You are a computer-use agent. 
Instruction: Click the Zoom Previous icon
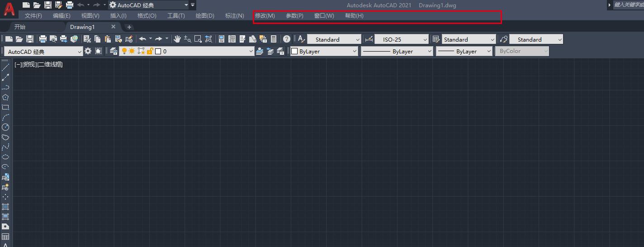[208, 39]
